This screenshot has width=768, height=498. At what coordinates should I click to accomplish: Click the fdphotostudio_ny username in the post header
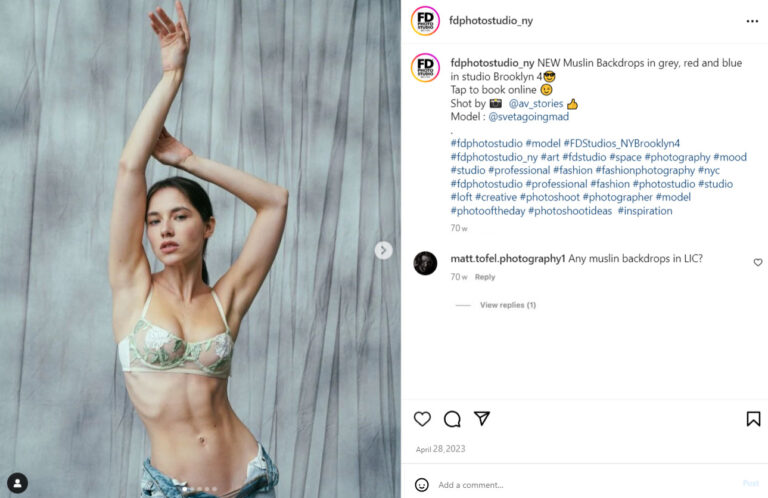[x=491, y=21]
